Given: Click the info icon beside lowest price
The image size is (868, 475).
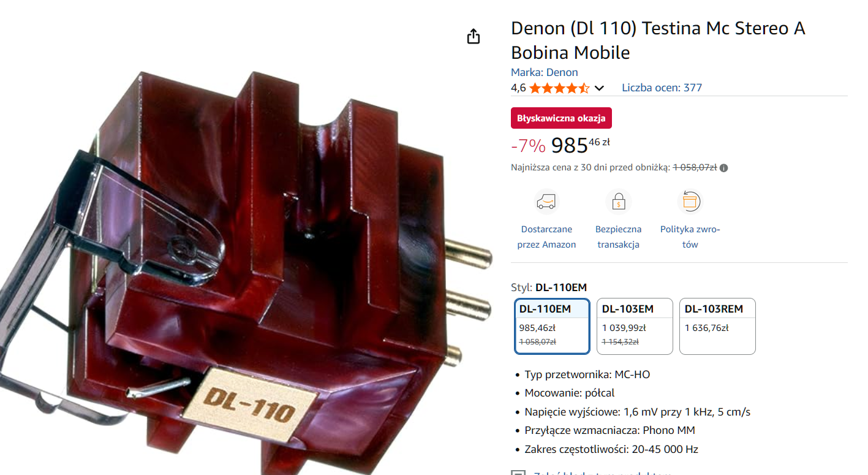Looking at the screenshot, I should coord(723,167).
